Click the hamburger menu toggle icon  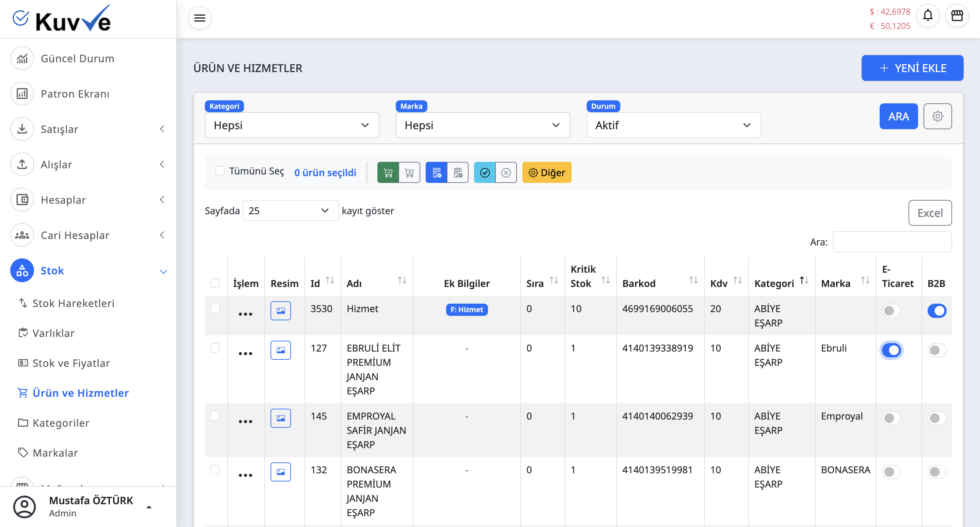(x=199, y=18)
